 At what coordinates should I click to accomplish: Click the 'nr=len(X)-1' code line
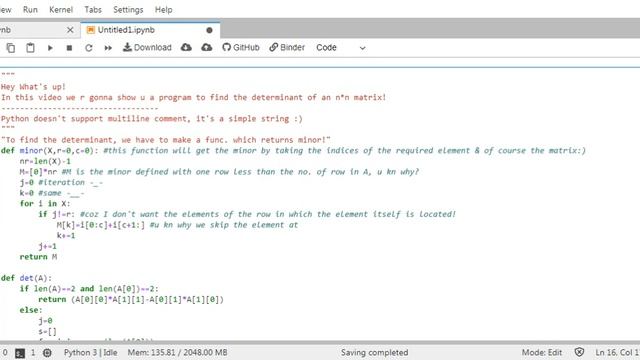(x=45, y=161)
